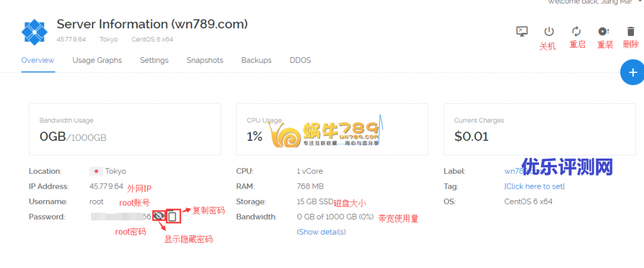Screen dimensions: 644x268
Task: Click the blue plus deploy button
Action: tap(633, 72)
